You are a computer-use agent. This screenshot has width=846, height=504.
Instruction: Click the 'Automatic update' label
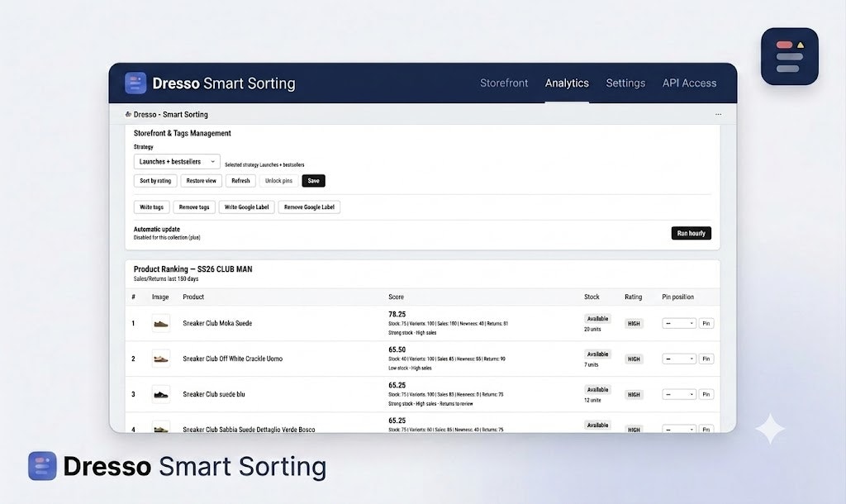click(x=156, y=229)
